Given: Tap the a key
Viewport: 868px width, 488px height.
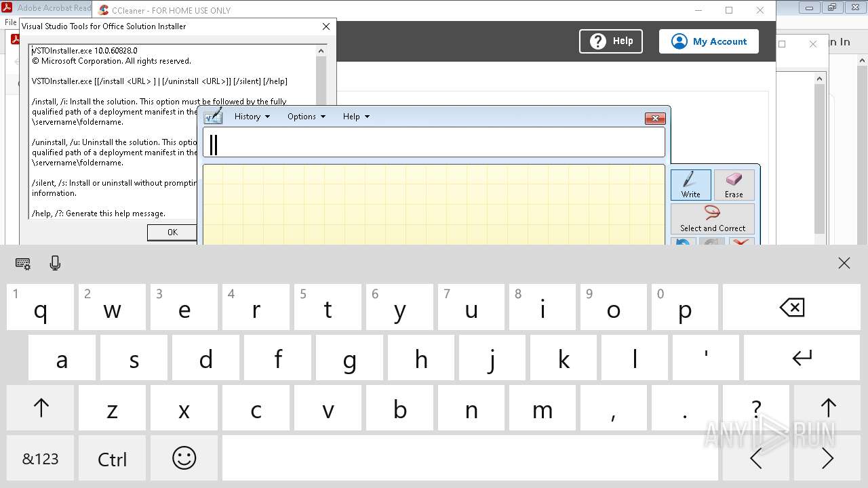Looking at the screenshot, I should coord(62,357).
